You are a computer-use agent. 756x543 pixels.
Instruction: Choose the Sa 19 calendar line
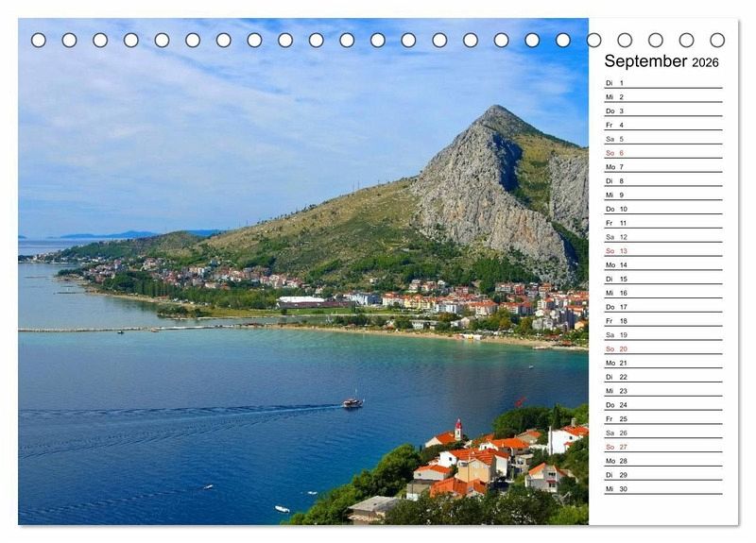pos(662,335)
